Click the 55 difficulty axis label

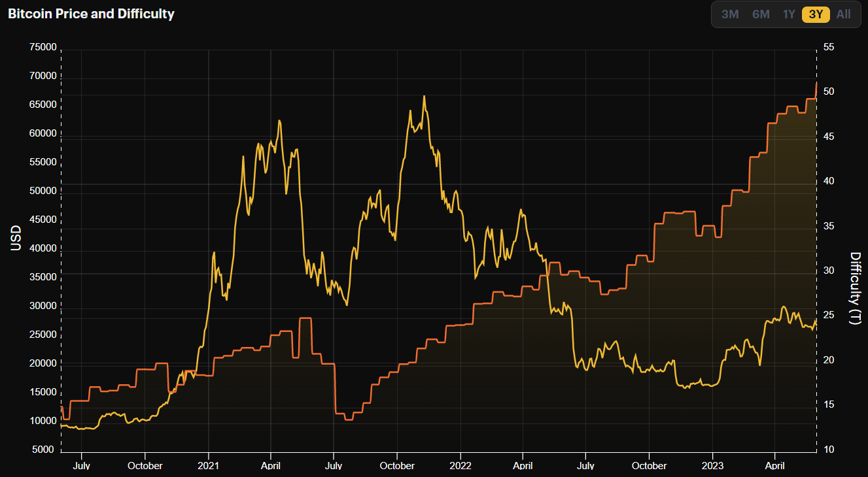point(828,48)
